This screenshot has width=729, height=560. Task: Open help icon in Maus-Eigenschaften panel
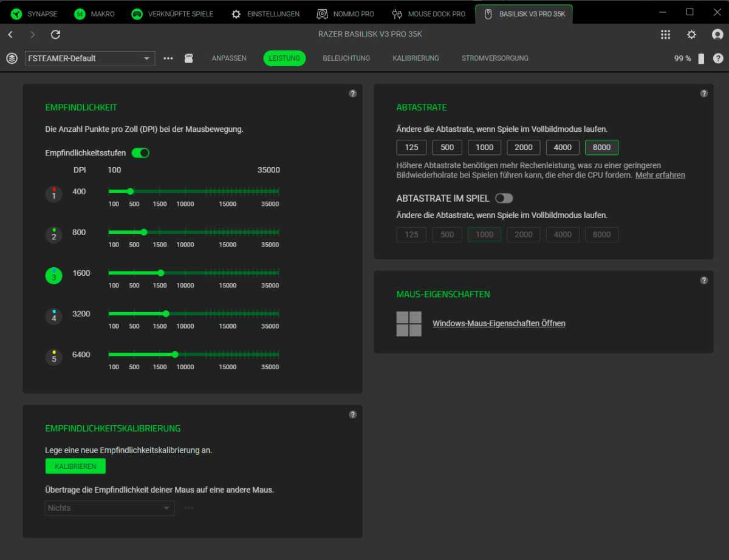point(704,281)
